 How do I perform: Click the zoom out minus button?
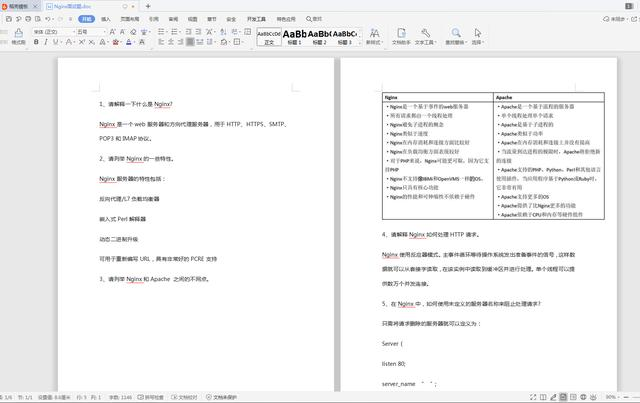point(626,397)
